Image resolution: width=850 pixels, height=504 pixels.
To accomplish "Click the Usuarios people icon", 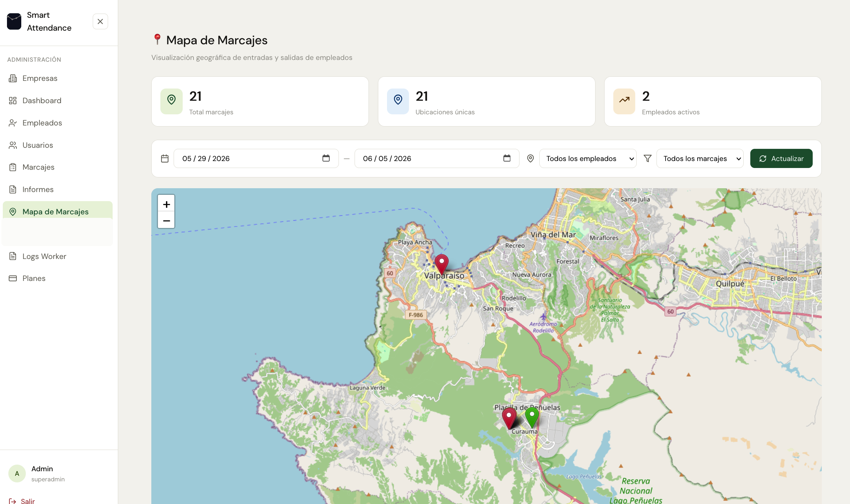I will [13, 145].
